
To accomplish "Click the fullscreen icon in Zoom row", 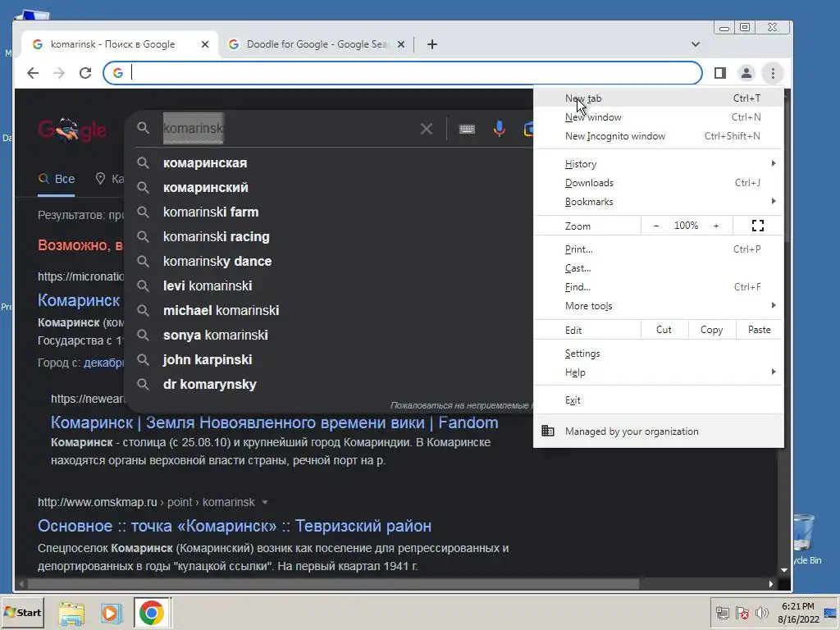I will click(x=757, y=226).
